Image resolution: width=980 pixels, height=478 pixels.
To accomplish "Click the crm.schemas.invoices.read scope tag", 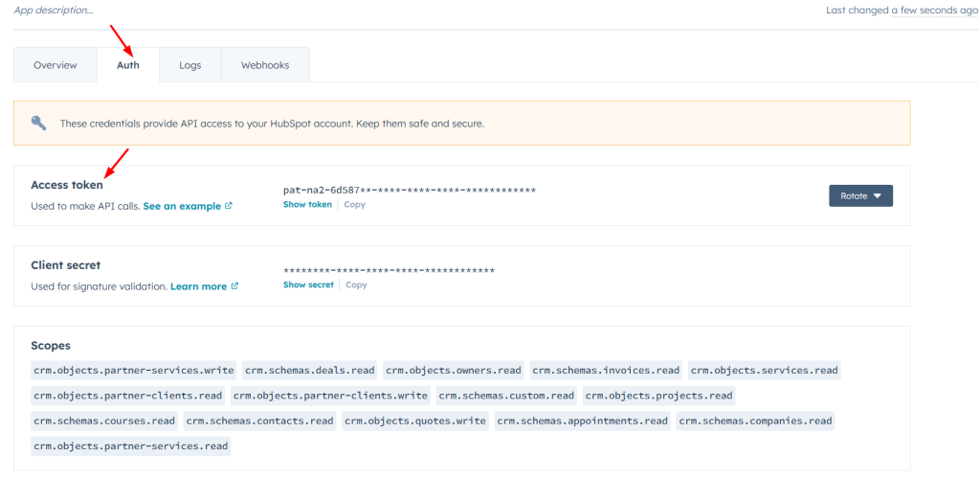I will (x=606, y=371).
